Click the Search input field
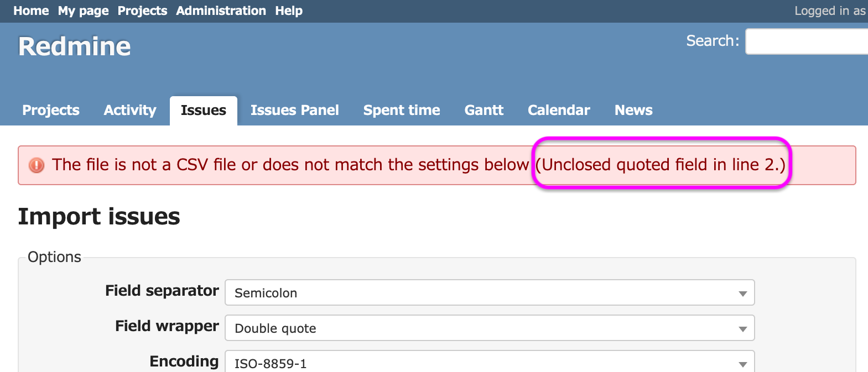The height and width of the screenshot is (372, 868). 807,41
